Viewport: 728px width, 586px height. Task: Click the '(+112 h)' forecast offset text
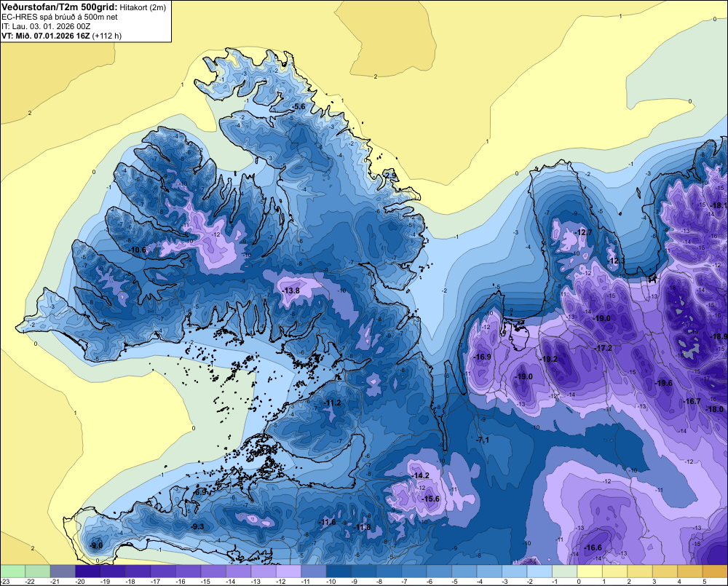click(x=107, y=36)
